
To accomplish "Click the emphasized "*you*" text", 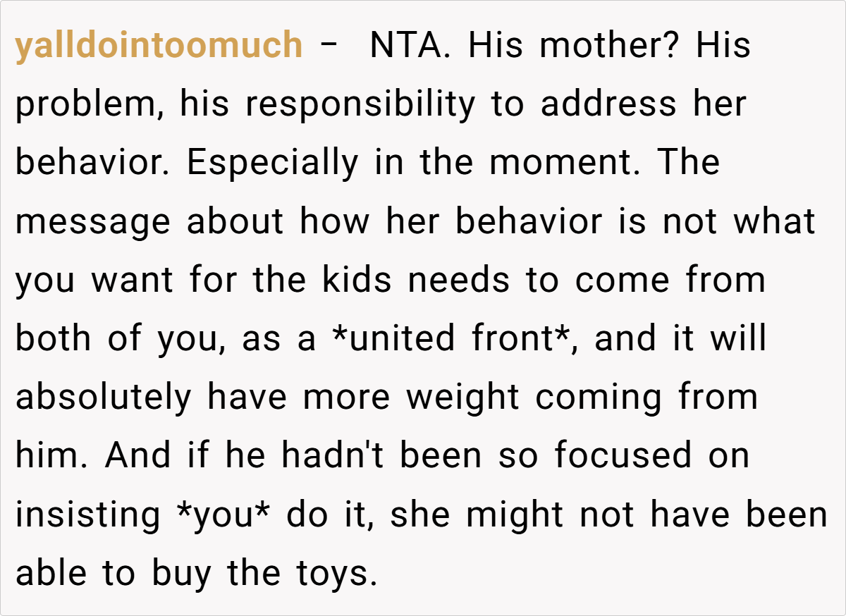I will pyautogui.click(x=223, y=515).
